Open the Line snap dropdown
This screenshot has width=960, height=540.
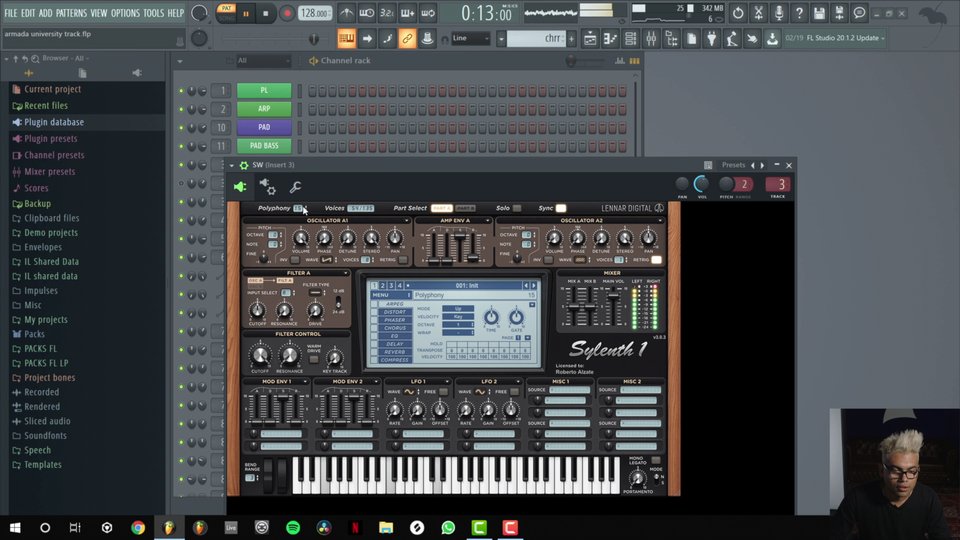pyautogui.click(x=470, y=38)
